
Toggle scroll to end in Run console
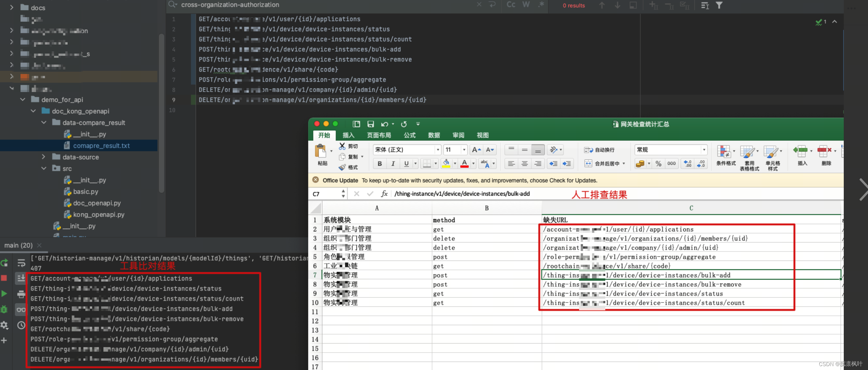(21, 278)
